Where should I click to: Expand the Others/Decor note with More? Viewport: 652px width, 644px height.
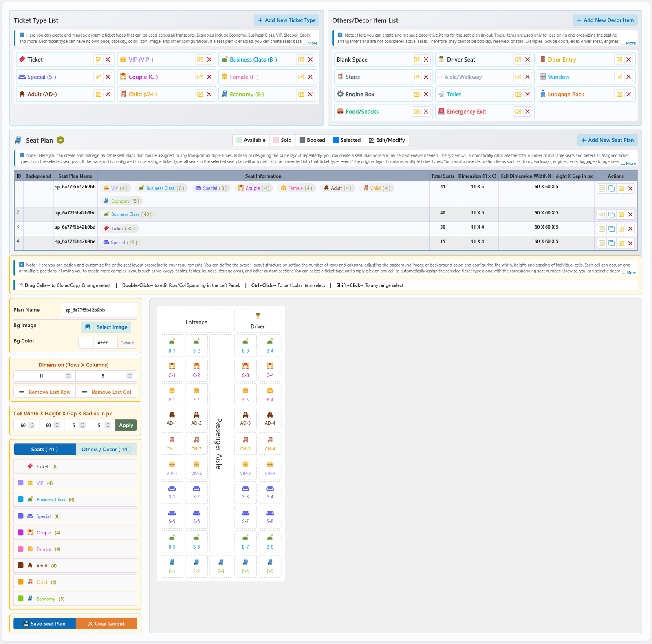click(x=628, y=43)
